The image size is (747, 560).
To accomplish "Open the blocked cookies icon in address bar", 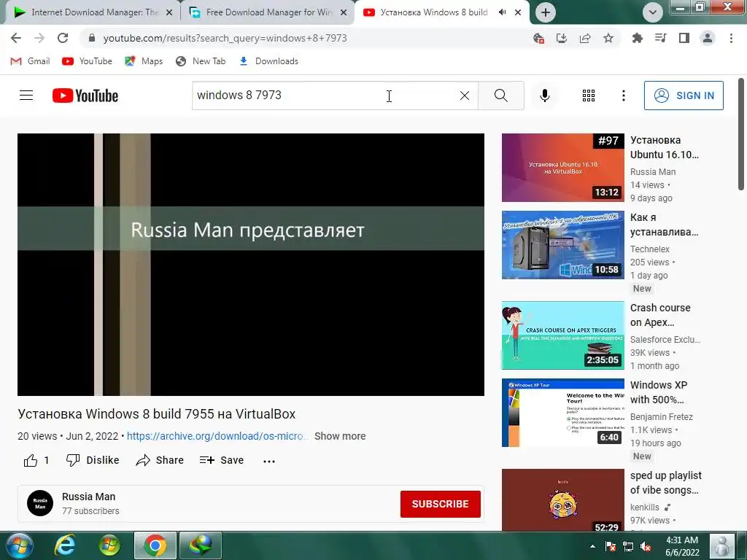I will click(x=538, y=38).
